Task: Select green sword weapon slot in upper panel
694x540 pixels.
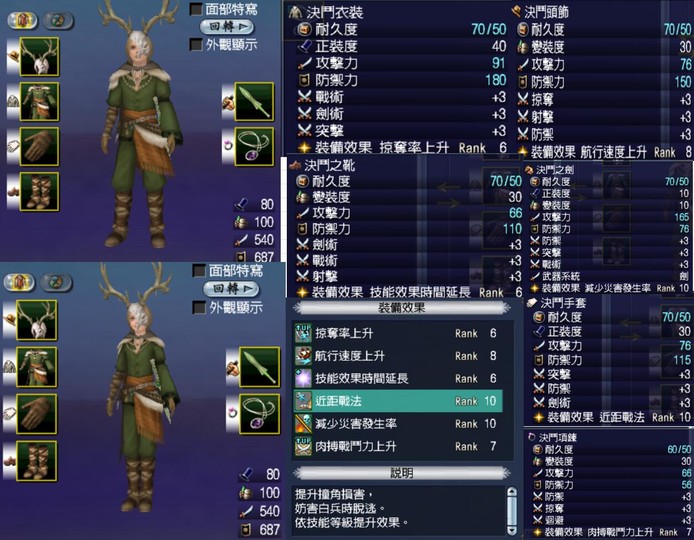Action: click(254, 101)
